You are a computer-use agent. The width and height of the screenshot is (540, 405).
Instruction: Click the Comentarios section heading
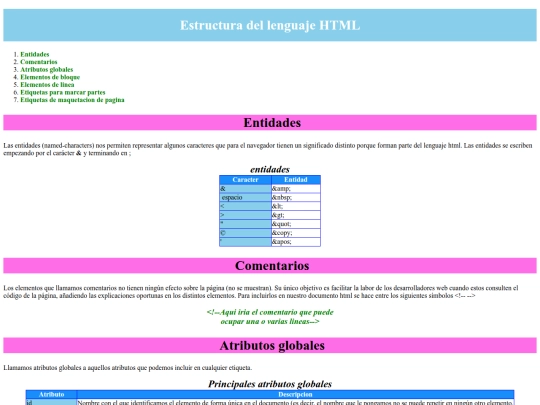270,266
